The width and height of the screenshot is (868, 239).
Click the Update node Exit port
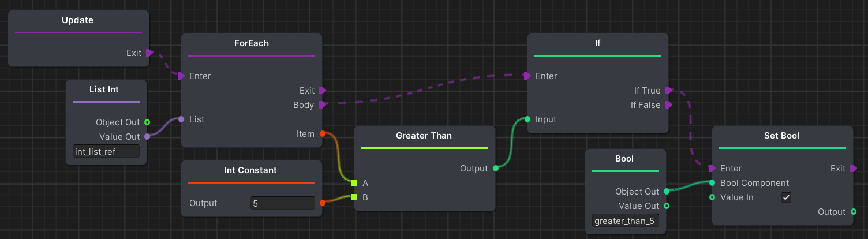(149, 53)
